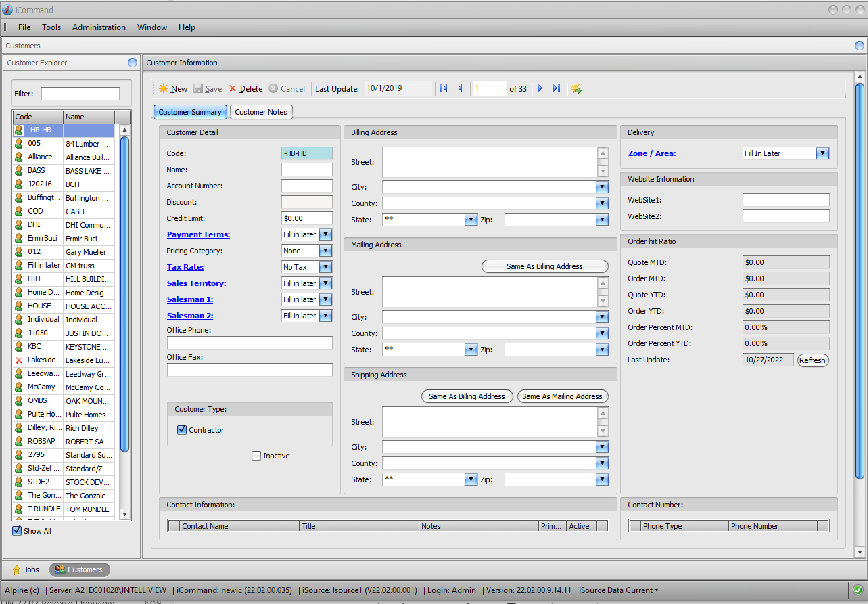Expand the Zone / Area dropdown
Viewport: 868px width, 604px height.
click(x=822, y=153)
